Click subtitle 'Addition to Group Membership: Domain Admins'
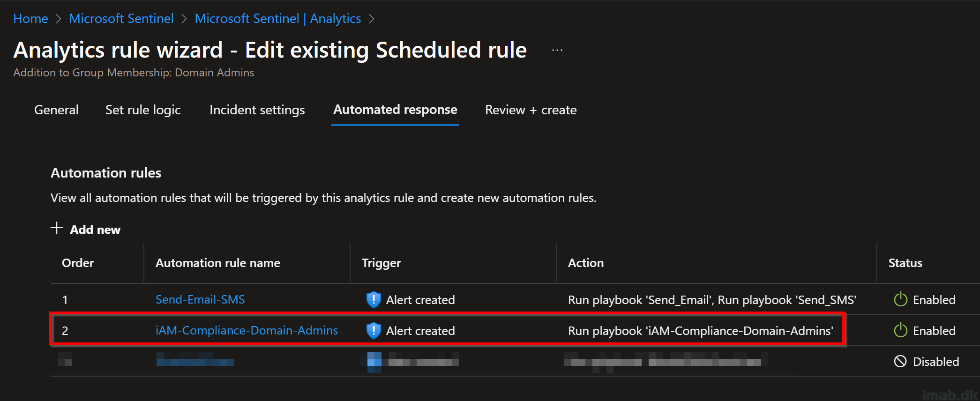 (x=134, y=73)
